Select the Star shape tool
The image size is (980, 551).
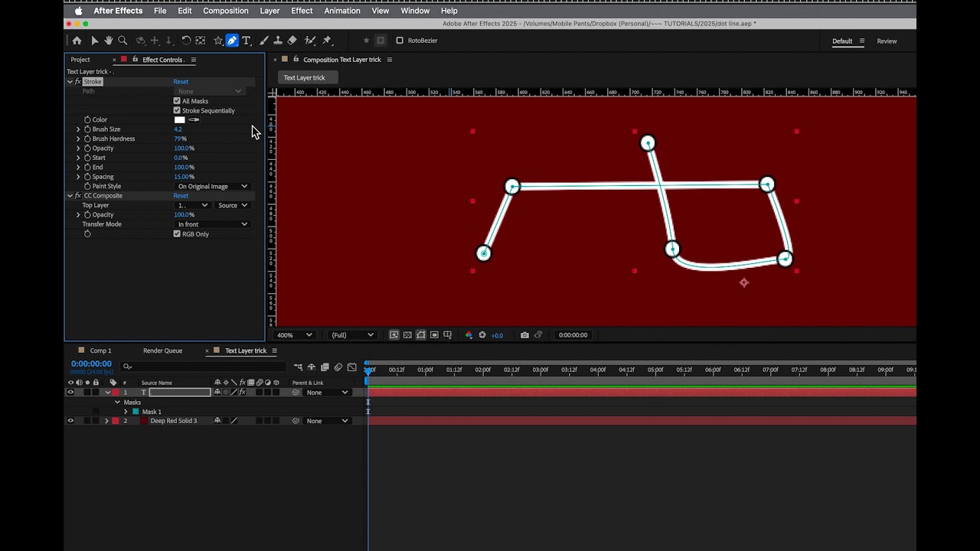click(x=218, y=41)
